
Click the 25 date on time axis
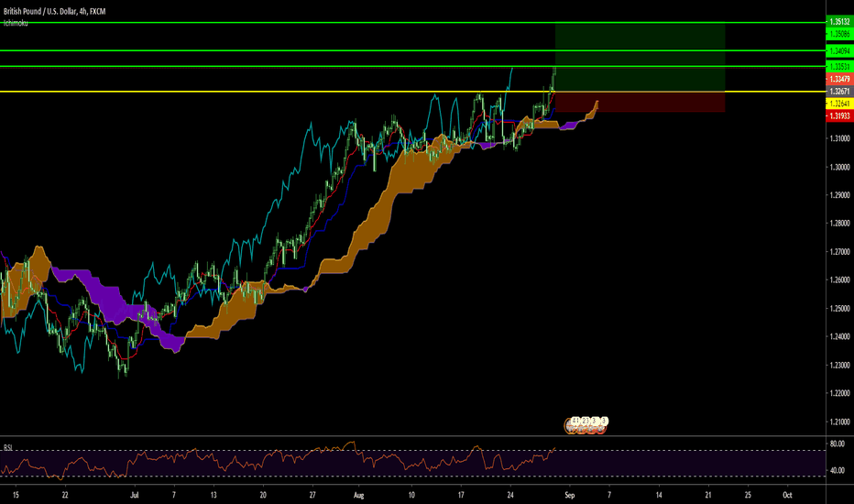pyautogui.click(x=748, y=495)
